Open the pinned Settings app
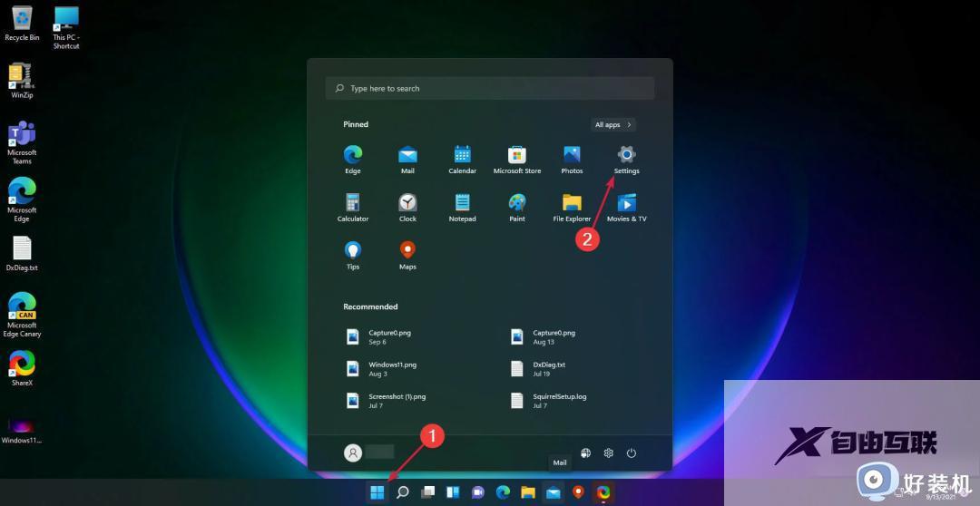Image resolution: width=980 pixels, height=506 pixels. (626, 160)
